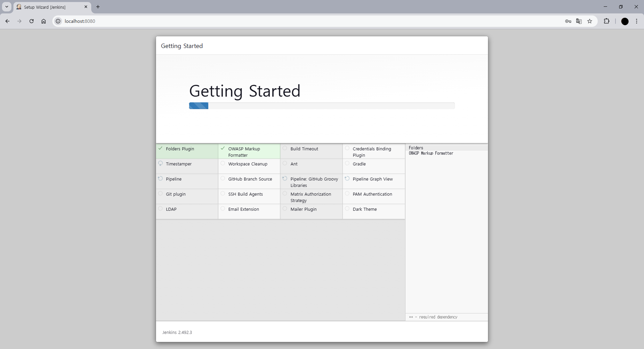The image size is (644, 349).
Task: Click the installation progress bar
Action: [x=322, y=106]
